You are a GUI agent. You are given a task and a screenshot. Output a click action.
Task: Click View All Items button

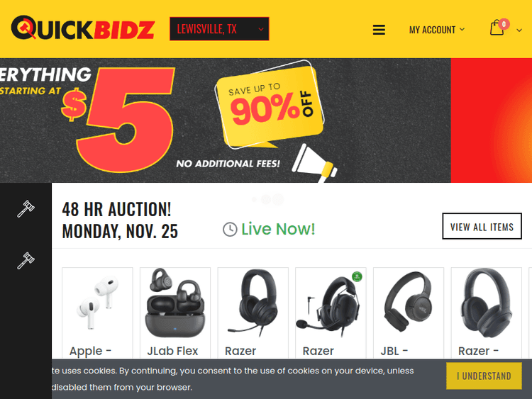pos(482,226)
